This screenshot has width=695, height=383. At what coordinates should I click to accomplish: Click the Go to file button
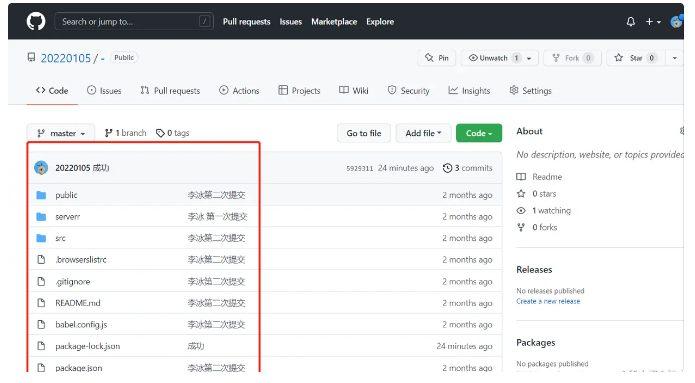[364, 133]
